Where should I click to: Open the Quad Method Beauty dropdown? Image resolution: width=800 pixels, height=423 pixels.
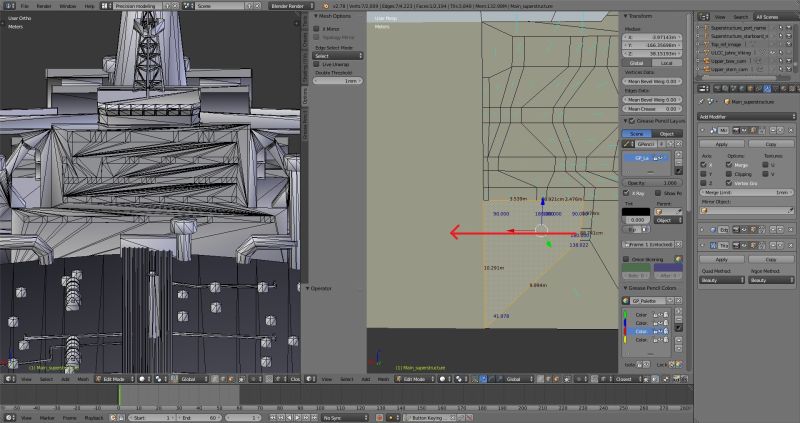click(721, 280)
